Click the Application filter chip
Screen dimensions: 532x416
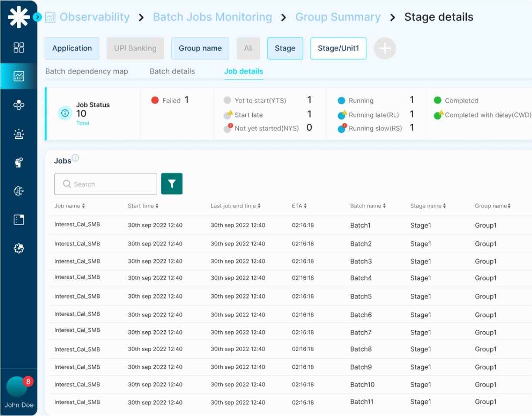pyautogui.click(x=72, y=48)
